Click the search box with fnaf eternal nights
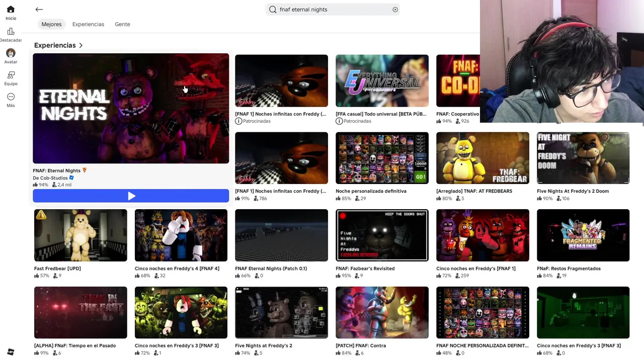Screen dimensions: 644x362 [333, 10]
